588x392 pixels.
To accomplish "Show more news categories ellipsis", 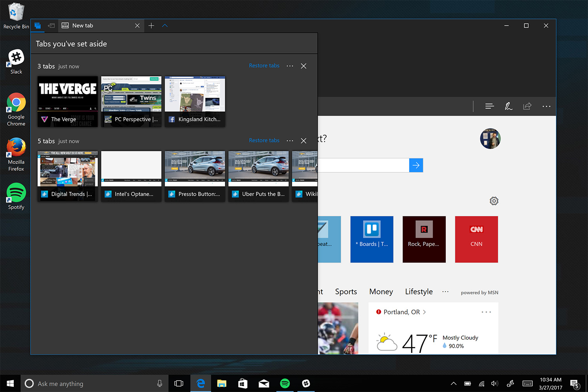I will point(445,292).
